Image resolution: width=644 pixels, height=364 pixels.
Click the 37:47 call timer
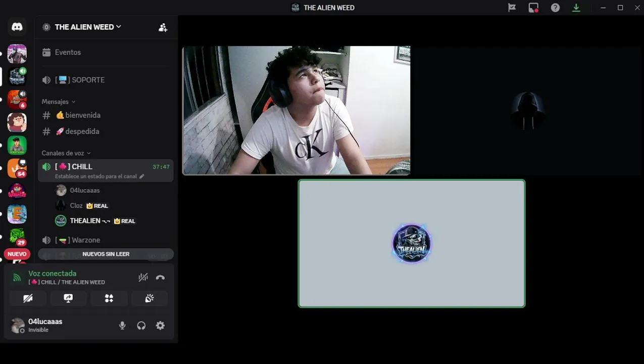[161, 167]
